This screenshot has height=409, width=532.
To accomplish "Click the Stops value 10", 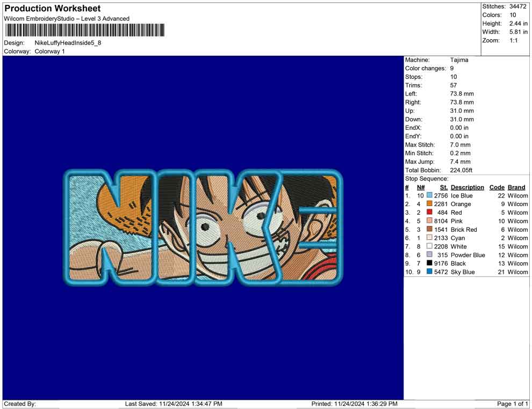I will (454, 77).
